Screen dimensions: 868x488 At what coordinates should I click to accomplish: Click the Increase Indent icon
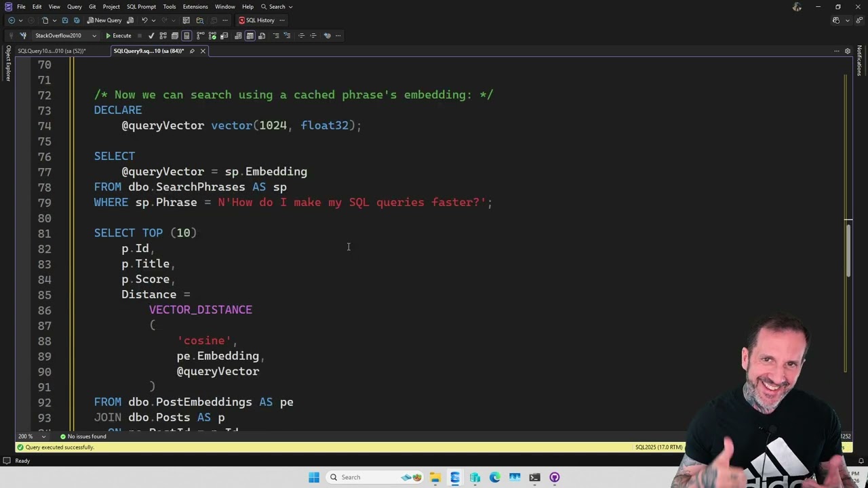(313, 36)
